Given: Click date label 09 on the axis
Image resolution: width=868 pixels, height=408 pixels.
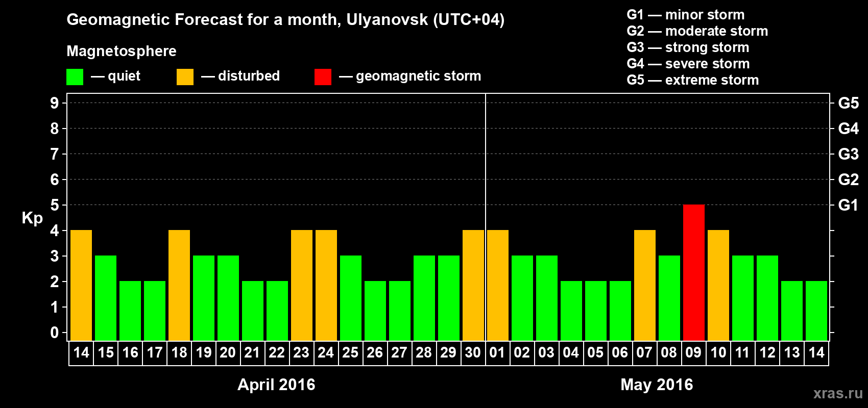Looking at the screenshot, I should [693, 353].
